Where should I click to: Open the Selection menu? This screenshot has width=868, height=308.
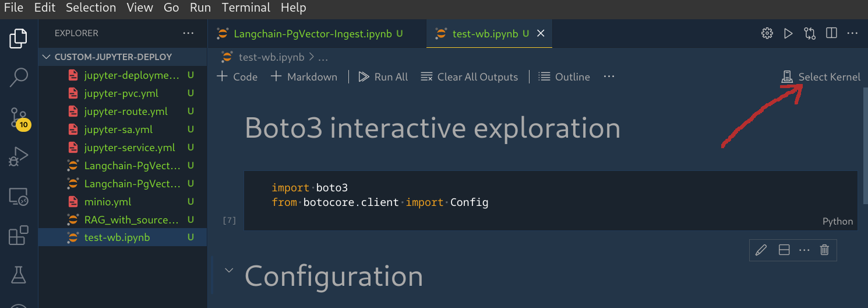pos(90,8)
